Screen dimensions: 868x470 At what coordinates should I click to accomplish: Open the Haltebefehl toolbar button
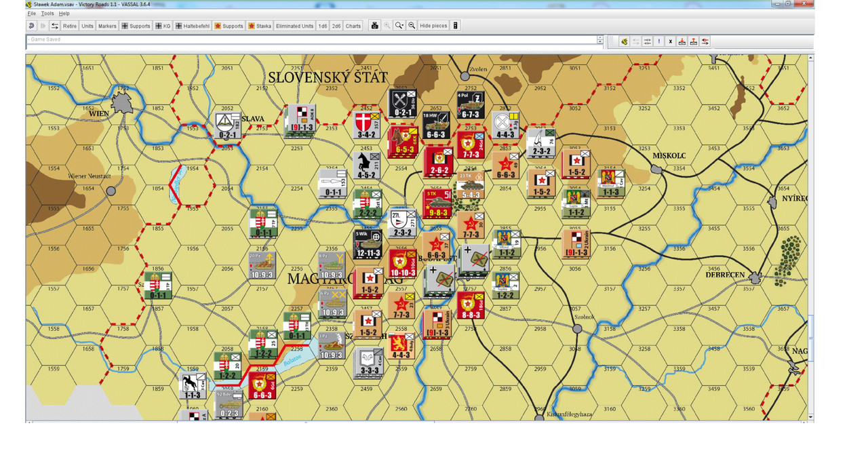pyautogui.click(x=193, y=26)
